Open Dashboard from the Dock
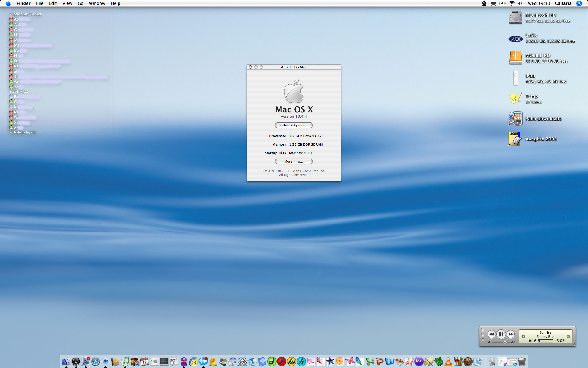This screenshot has height=368, width=588. (x=76, y=362)
